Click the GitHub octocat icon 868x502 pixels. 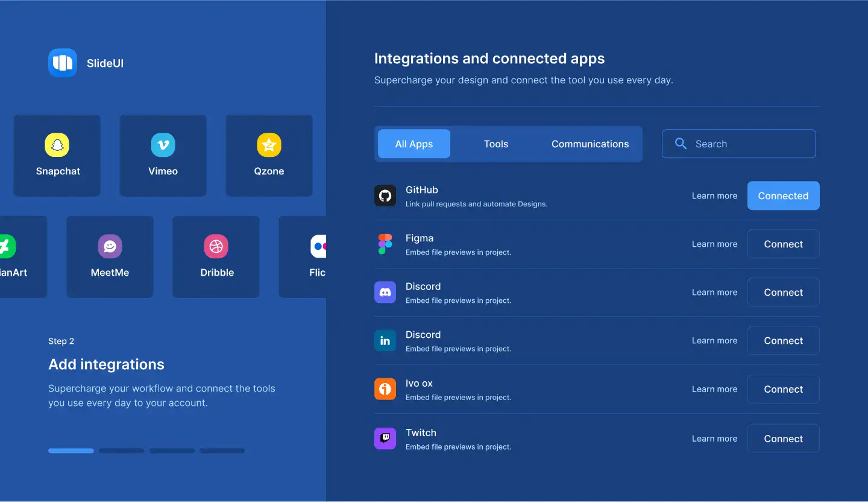click(x=385, y=195)
